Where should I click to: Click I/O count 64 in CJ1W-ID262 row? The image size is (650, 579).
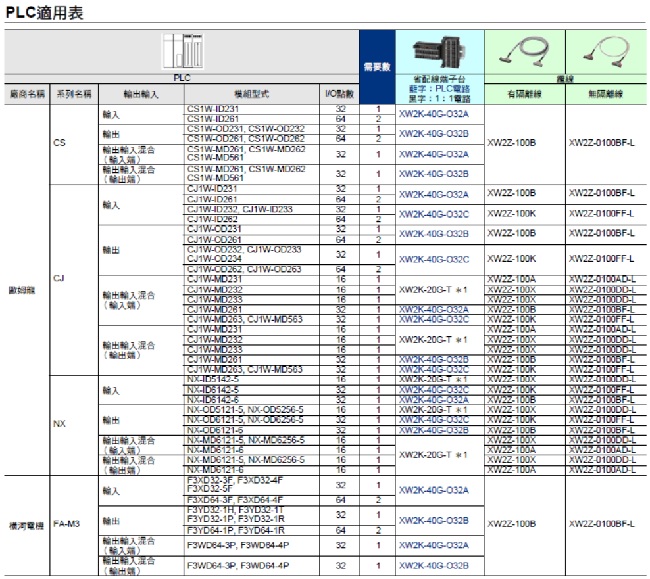pyautogui.click(x=340, y=219)
